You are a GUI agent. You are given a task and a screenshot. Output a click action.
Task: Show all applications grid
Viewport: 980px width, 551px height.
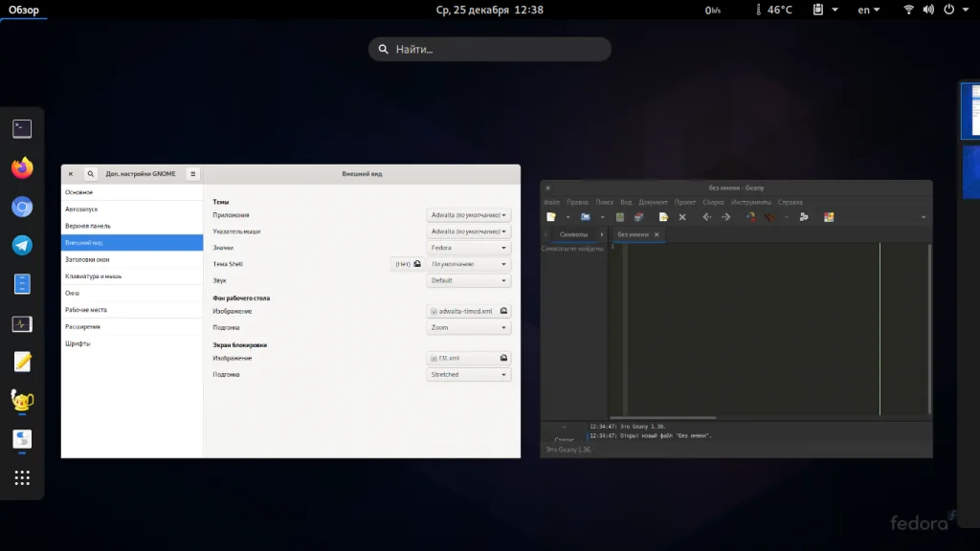(x=22, y=477)
